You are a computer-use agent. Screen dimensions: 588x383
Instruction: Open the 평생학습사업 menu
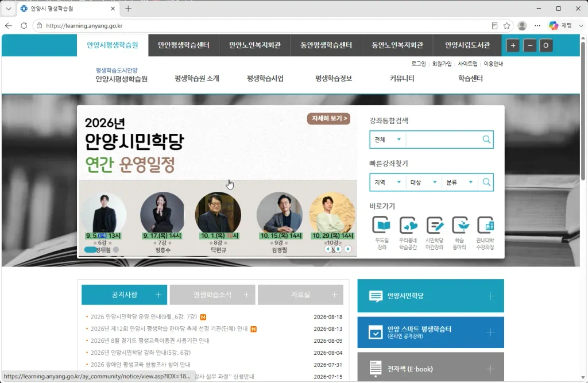[265, 79]
